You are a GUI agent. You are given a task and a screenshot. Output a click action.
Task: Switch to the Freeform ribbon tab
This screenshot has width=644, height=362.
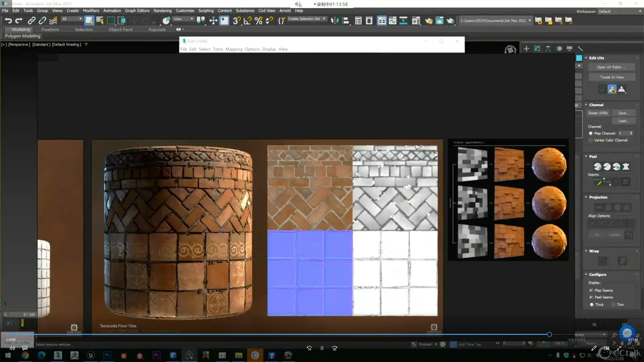pos(50,29)
